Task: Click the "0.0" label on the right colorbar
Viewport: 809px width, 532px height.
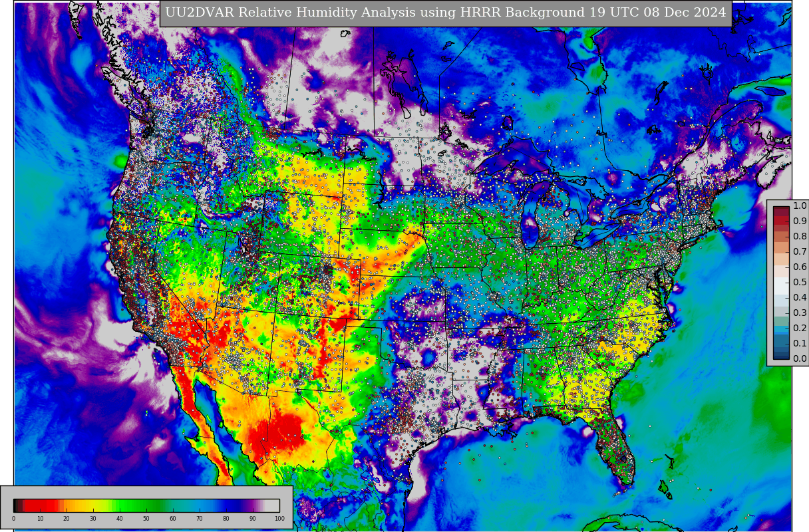Action: click(800, 359)
